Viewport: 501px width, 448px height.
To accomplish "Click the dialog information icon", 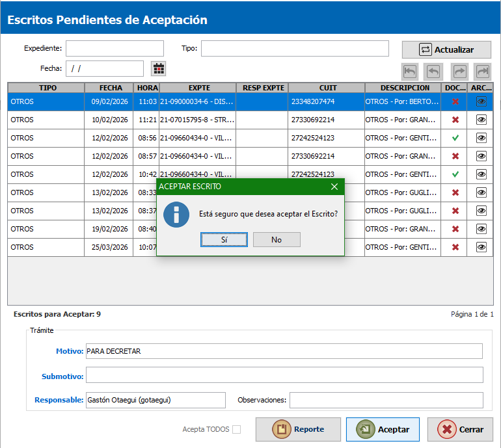I will click(x=176, y=215).
